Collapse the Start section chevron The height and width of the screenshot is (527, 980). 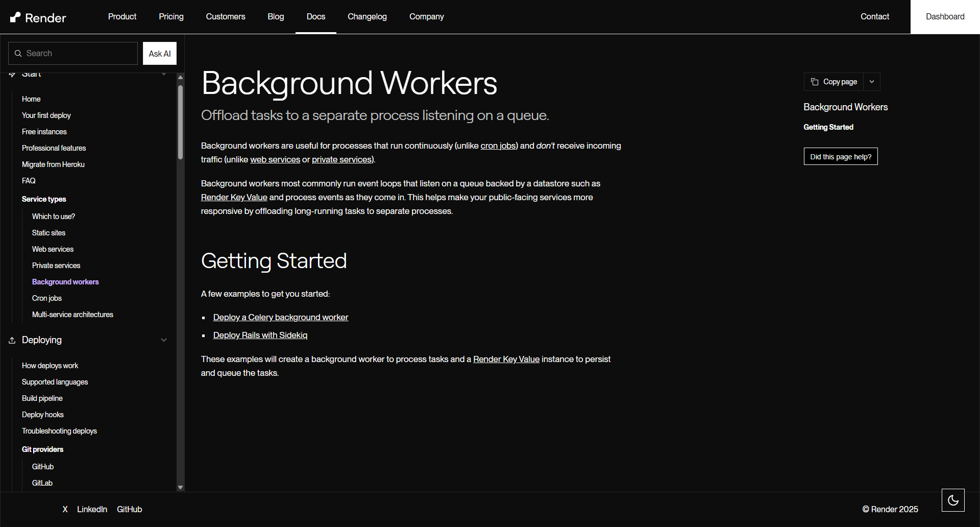(164, 75)
